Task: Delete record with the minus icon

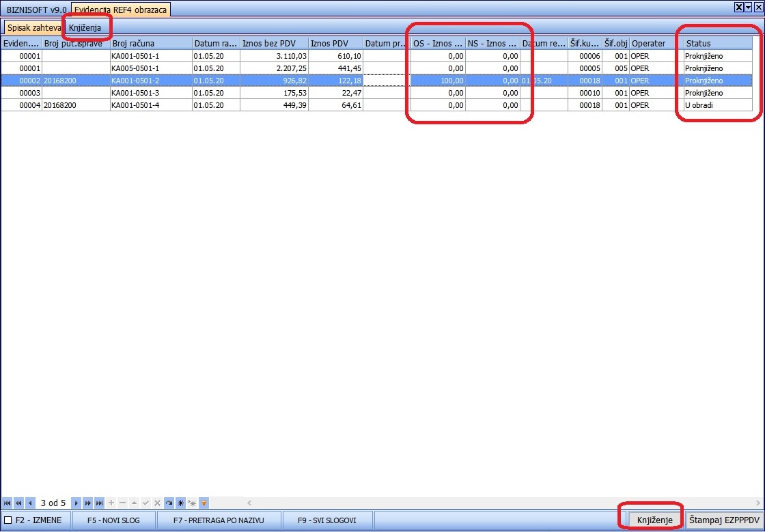Action: click(122, 503)
